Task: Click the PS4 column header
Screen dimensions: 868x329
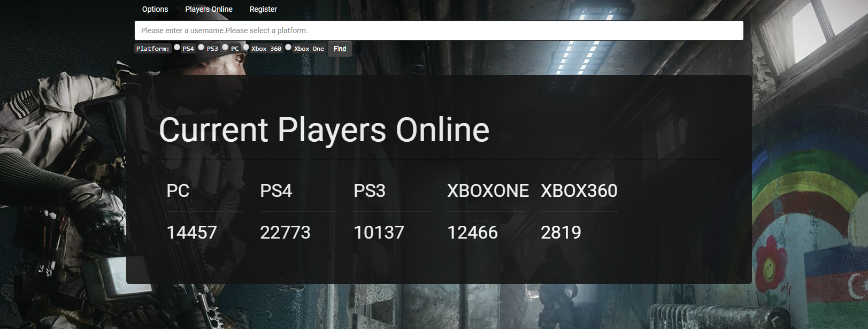Action: click(276, 190)
